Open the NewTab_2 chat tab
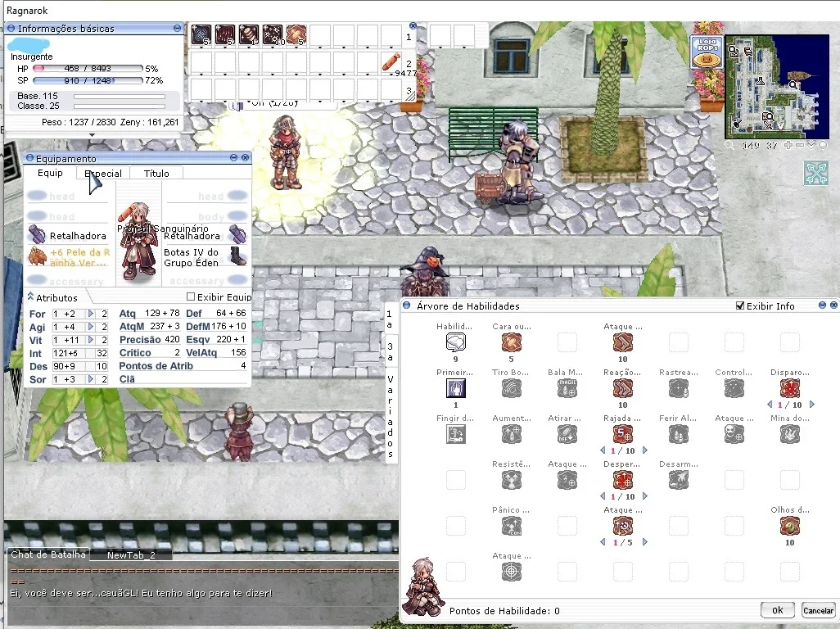Viewport: 840px width, 629px height. pos(131,555)
